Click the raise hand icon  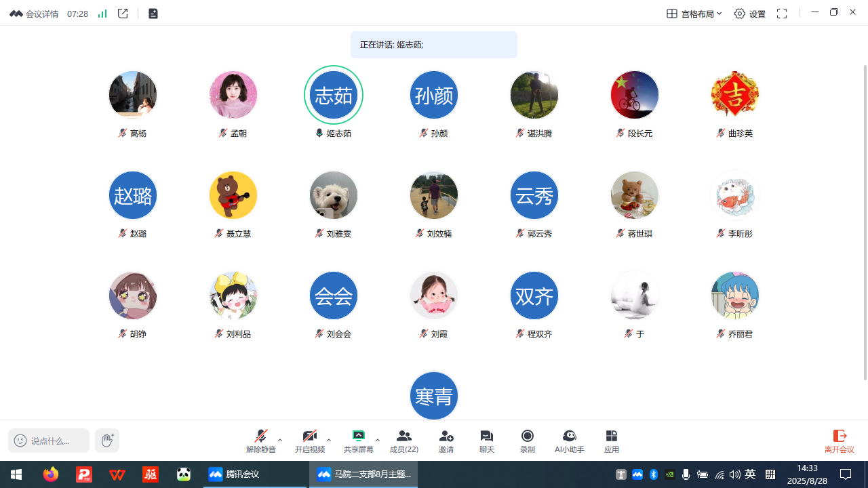point(107,441)
